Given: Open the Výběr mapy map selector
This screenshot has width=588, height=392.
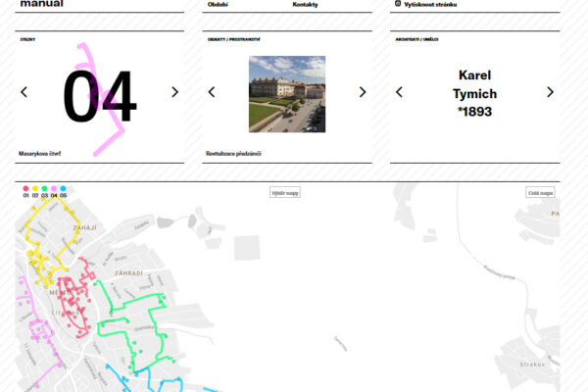Looking at the screenshot, I should pos(285,193).
